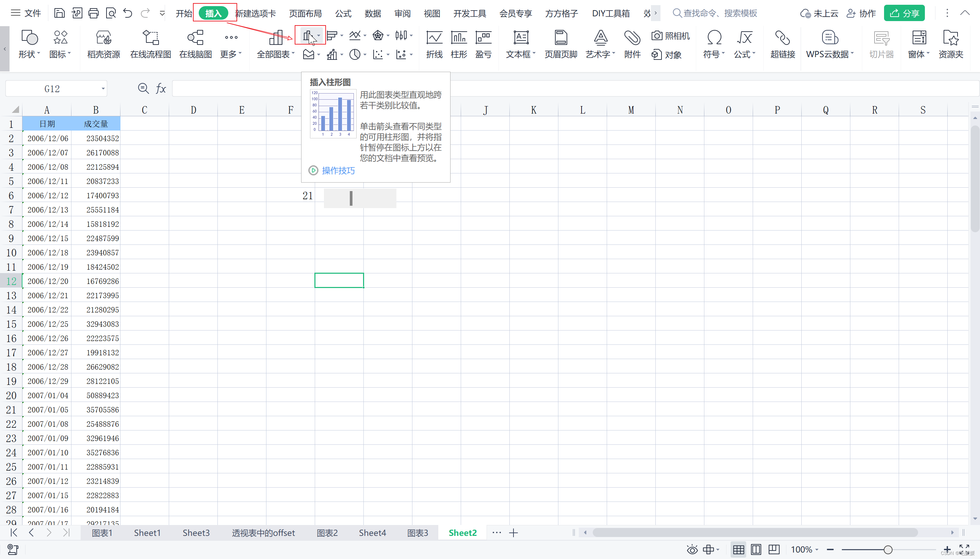Add a new sheet with plus button
Screen dimensions: 980x559
[513, 533]
